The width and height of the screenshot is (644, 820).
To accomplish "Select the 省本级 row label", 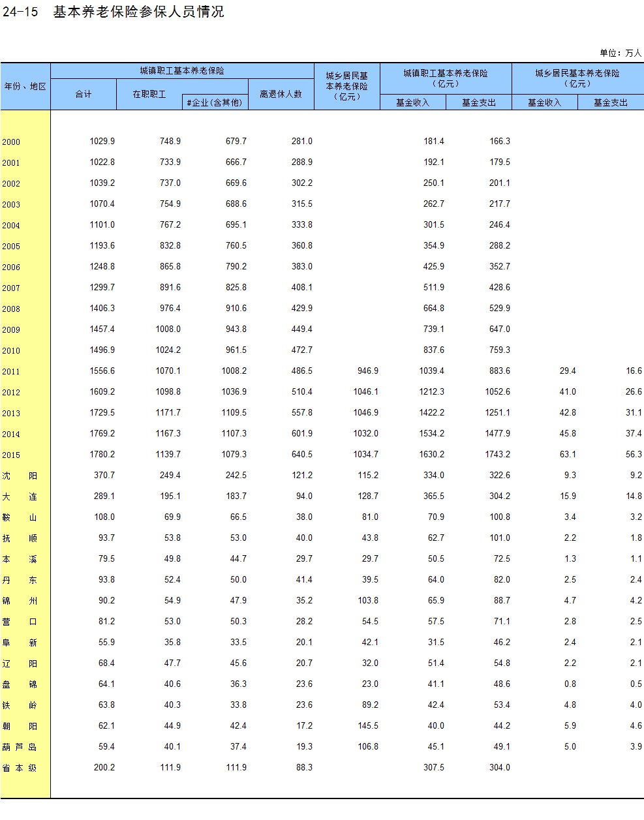I will (20, 768).
